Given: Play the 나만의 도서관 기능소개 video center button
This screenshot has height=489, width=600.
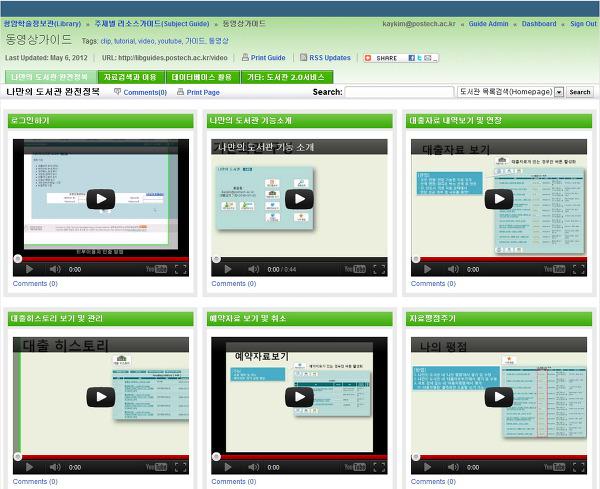Looking at the screenshot, I should pos(299,199).
